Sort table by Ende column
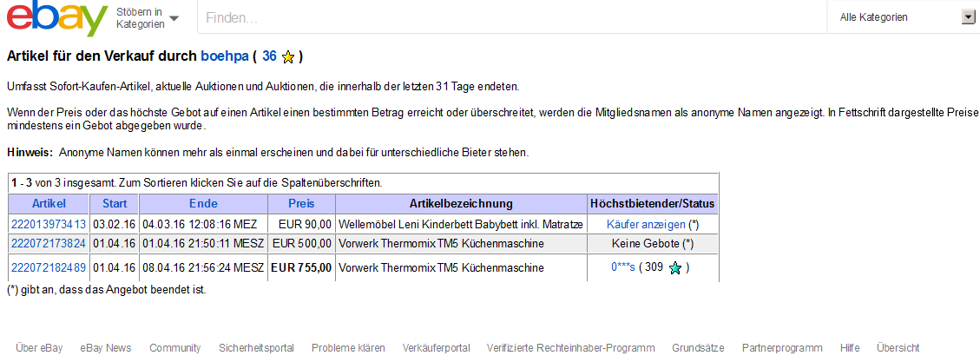 203,204
